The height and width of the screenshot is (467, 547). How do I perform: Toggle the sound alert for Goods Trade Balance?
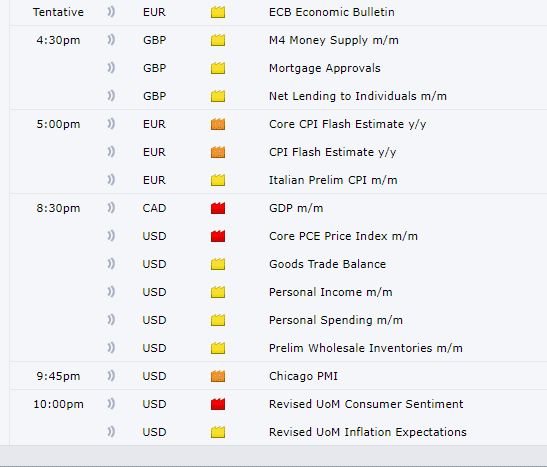coord(111,263)
